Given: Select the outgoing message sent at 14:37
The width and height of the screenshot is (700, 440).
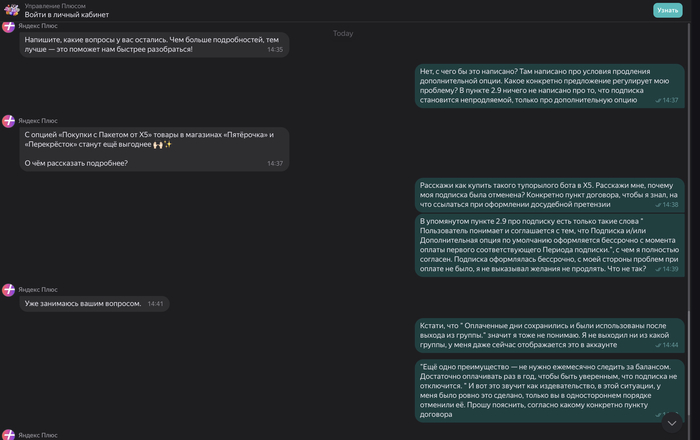Looking at the screenshot, I should pyautogui.click(x=549, y=86).
